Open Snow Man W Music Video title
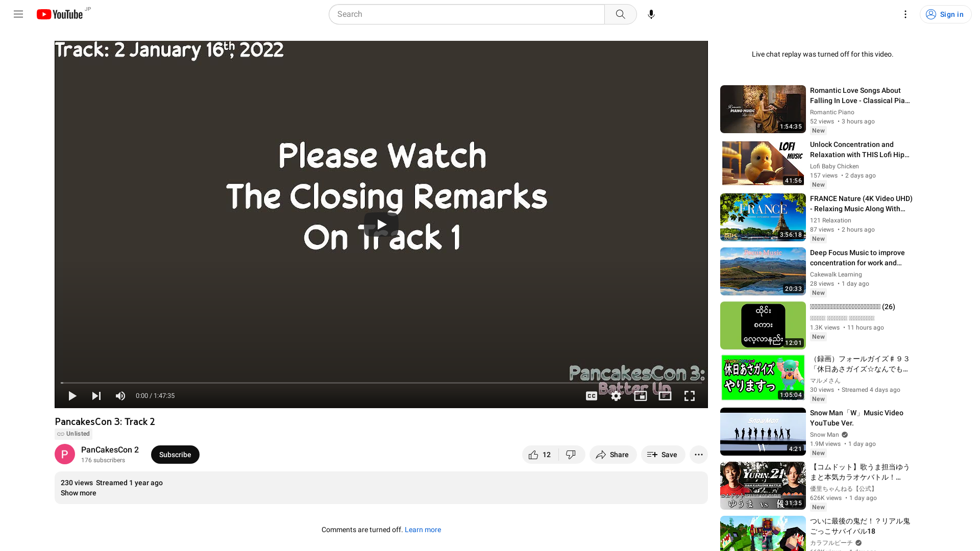Viewport: 980px width, 551px height. 856,418
